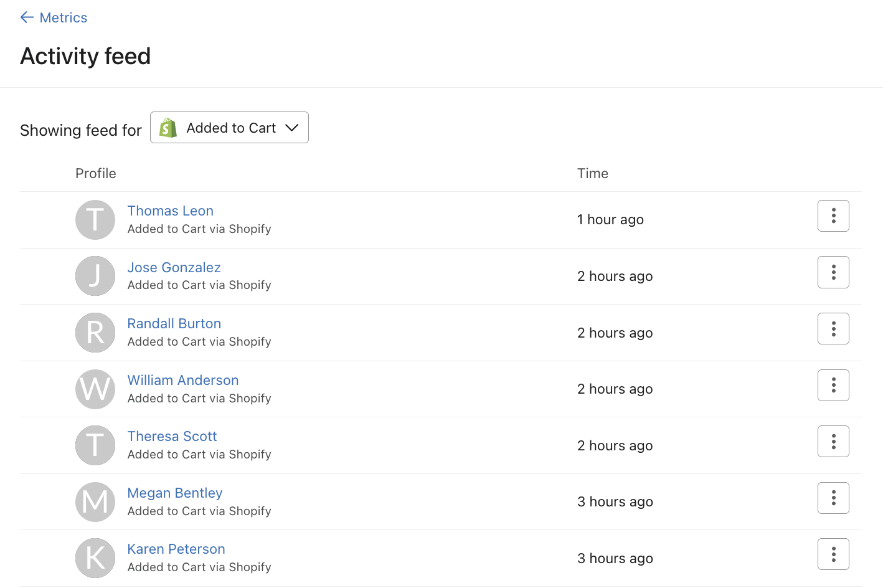Click the Time column header
The width and height of the screenshot is (883, 588).
[x=592, y=173]
